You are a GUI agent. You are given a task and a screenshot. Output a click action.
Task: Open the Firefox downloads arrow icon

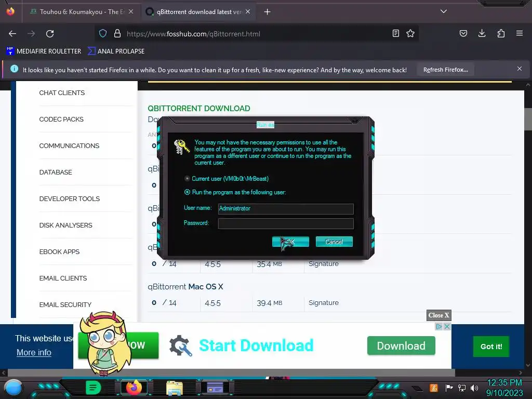click(482, 34)
